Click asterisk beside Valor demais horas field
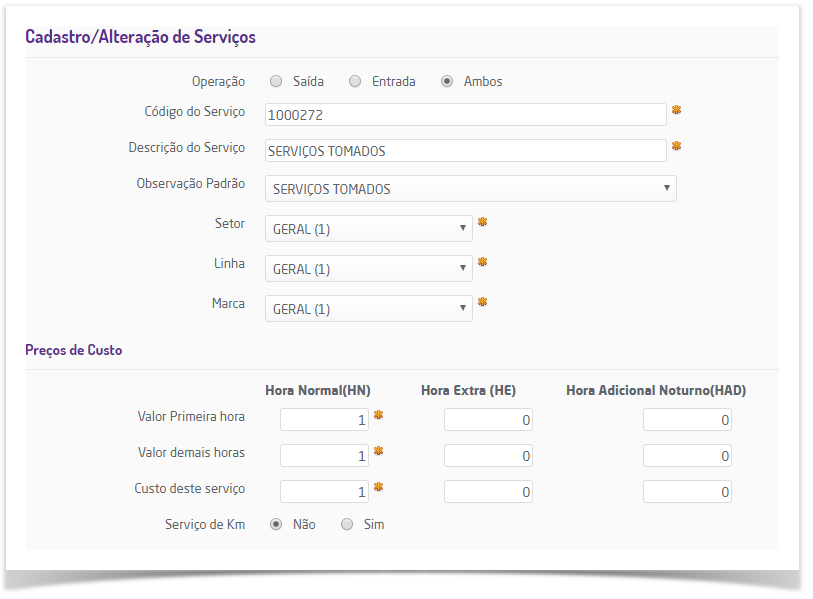Viewport: 813px width, 599px height. pos(378,451)
